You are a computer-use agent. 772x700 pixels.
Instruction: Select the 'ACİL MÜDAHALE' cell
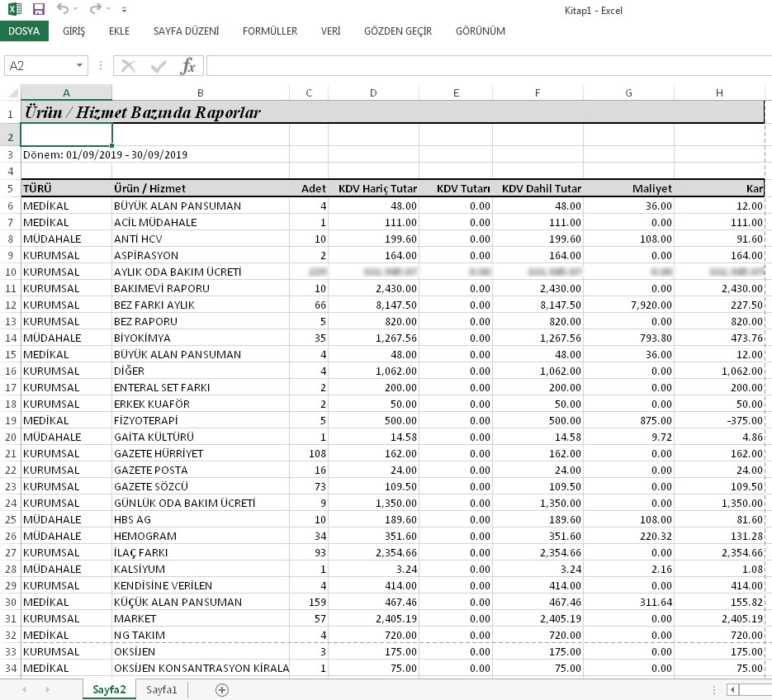201,223
